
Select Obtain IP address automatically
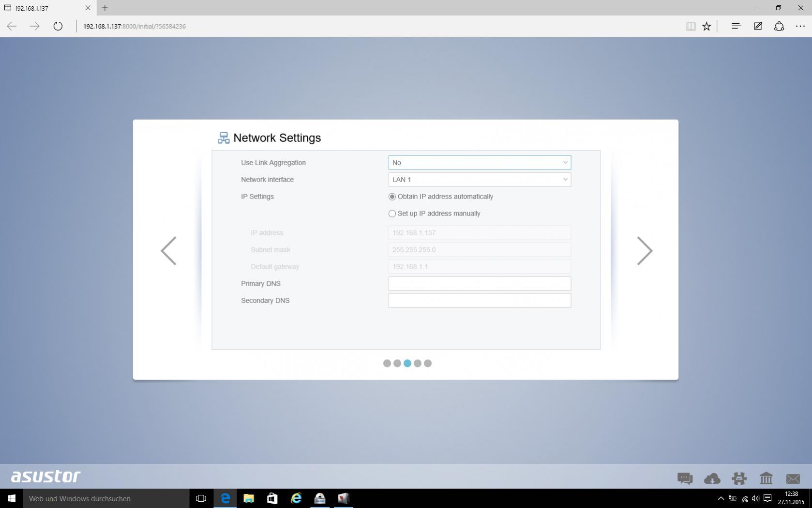392,197
